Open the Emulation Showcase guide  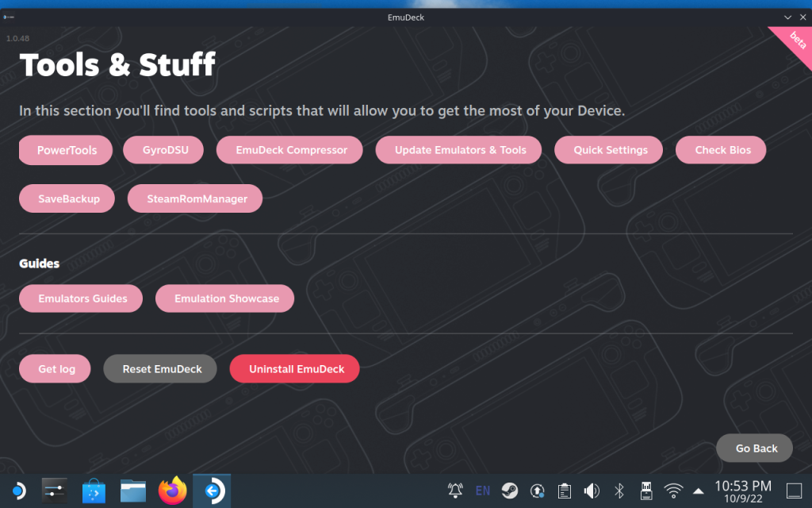coord(224,298)
